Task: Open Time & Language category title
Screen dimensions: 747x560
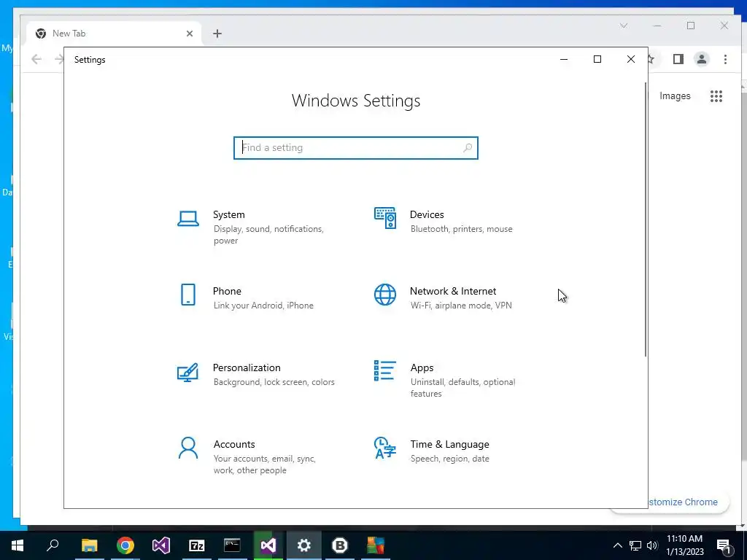Action: click(x=449, y=444)
